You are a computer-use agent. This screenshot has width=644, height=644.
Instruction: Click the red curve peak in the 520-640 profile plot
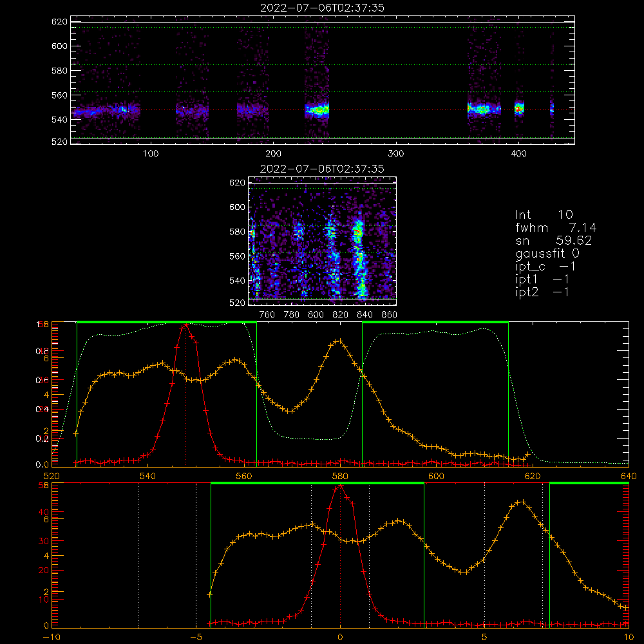pos(185,325)
